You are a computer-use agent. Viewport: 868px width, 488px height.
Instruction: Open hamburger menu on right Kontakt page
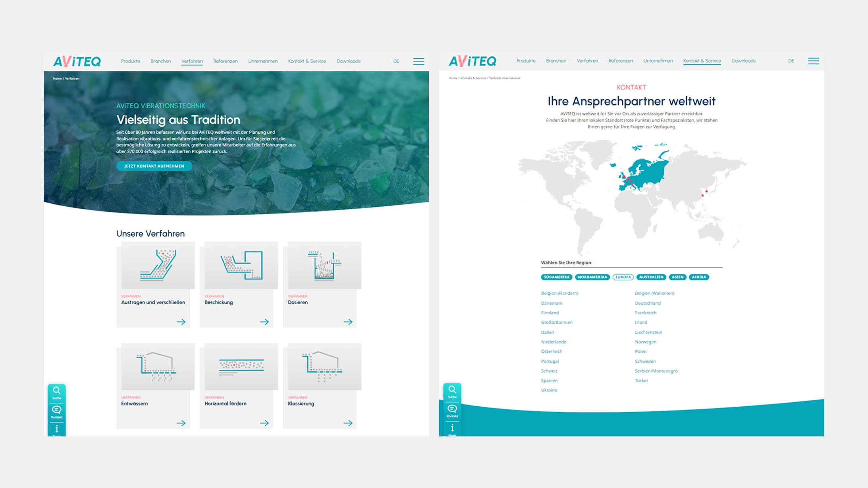814,61
